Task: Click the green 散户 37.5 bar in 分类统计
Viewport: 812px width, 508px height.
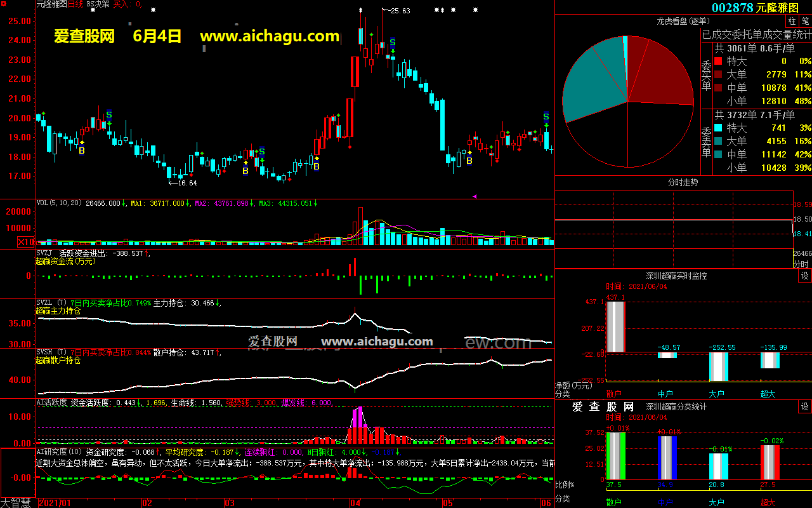Action: (x=616, y=455)
